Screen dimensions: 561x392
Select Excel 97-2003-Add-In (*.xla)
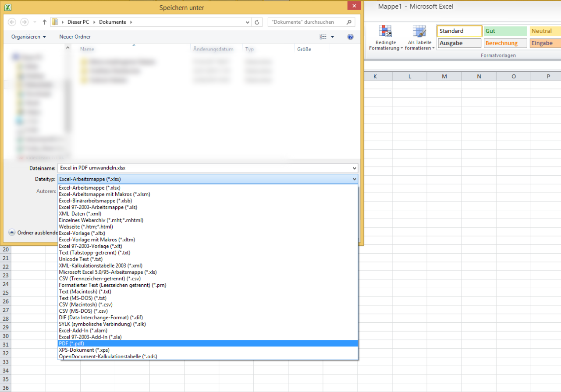coord(208,337)
